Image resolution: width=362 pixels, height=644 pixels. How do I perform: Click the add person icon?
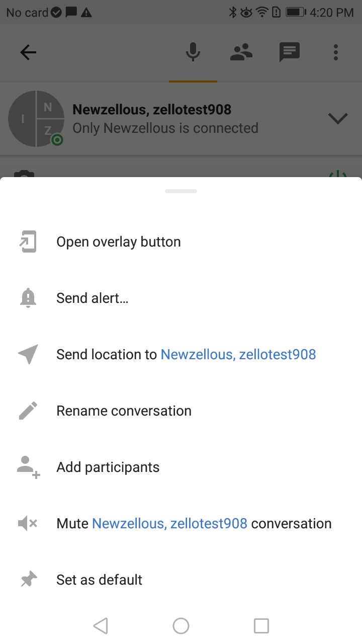pos(29,467)
